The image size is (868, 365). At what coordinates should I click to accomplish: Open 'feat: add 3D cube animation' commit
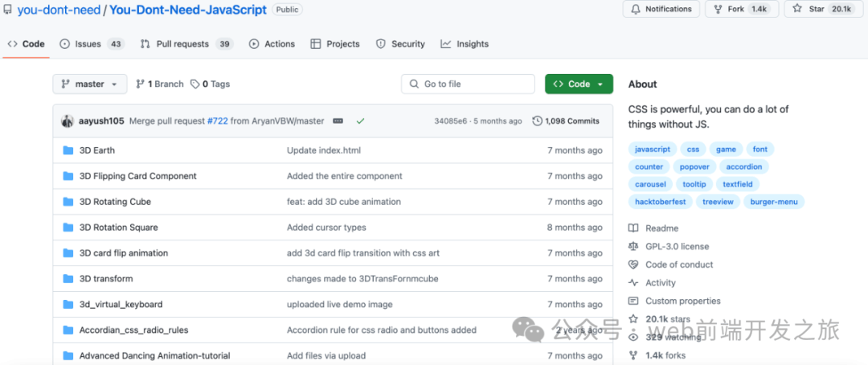344,202
